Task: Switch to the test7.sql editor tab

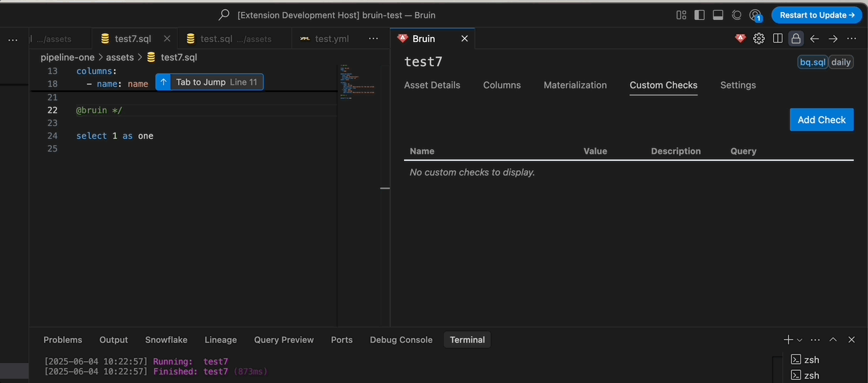Action: 133,38
